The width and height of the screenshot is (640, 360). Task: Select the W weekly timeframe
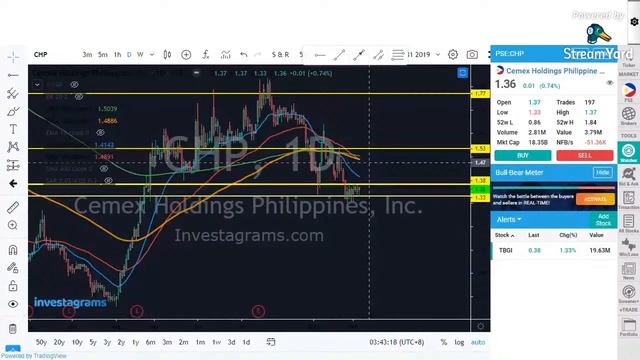(x=140, y=54)
